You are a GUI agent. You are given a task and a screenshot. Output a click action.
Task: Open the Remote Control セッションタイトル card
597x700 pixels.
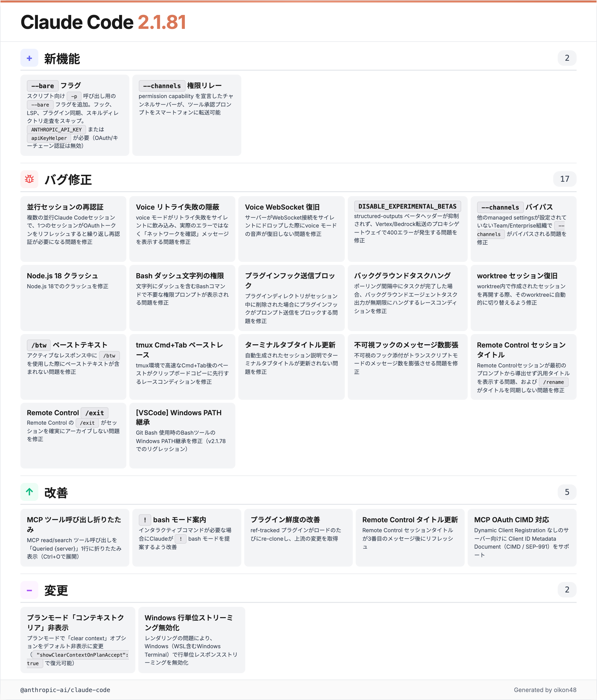click(x=523, y=367)
